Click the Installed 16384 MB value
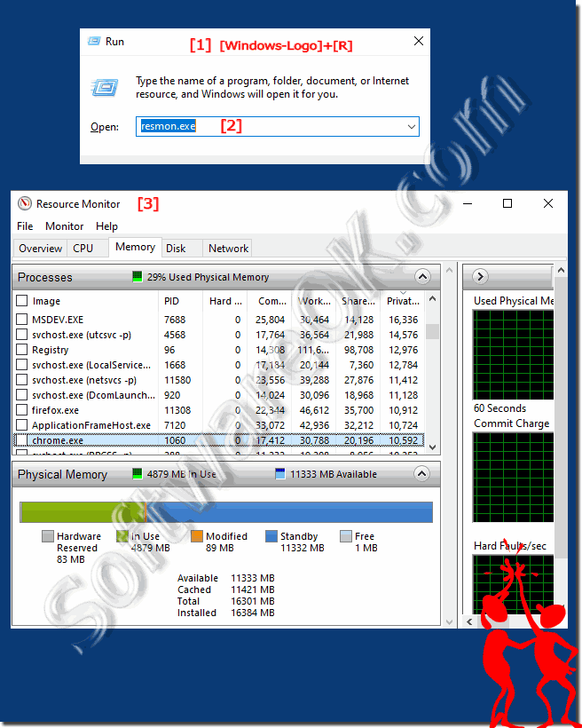The width and height of the screenshot is (582, 728). click(253, 613)
